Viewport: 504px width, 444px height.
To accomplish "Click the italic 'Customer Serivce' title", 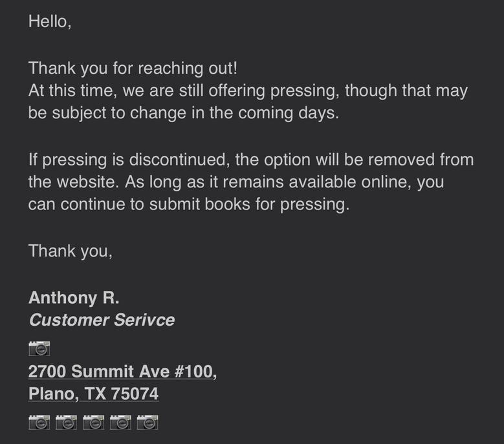I will (102, 319).
